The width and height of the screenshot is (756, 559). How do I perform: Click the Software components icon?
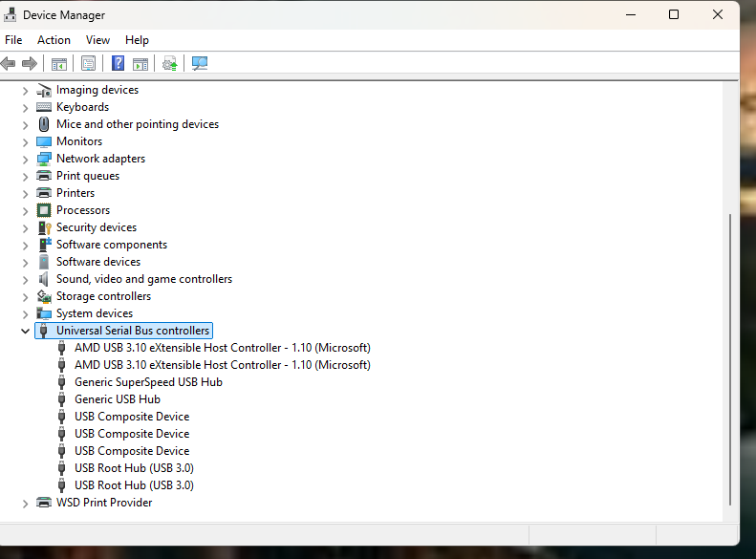44,245
